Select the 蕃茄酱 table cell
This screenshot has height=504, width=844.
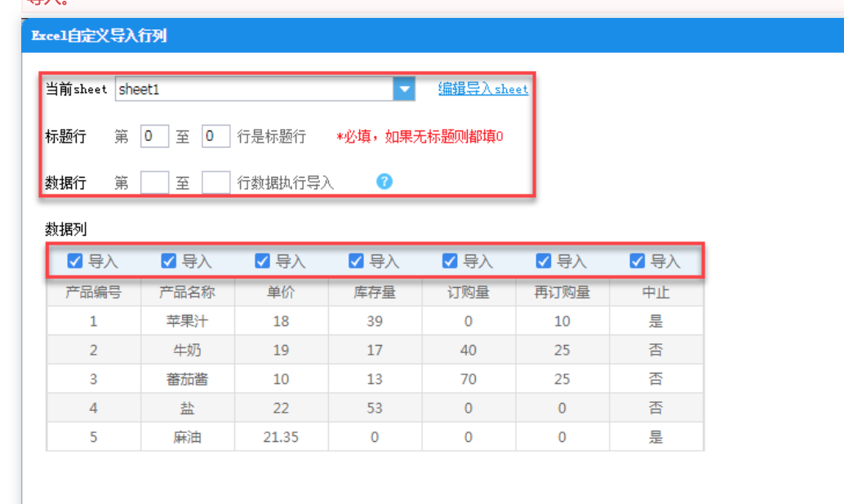tap(187, 379)
